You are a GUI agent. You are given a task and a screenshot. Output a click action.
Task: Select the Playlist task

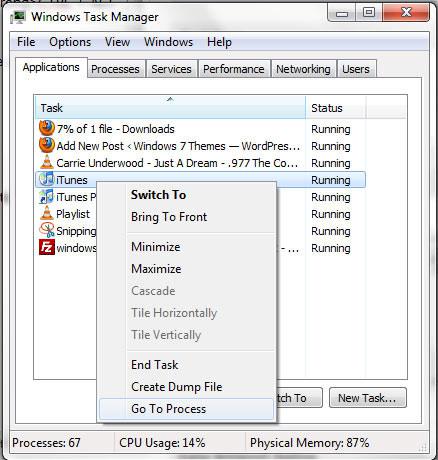tap(73, 214)
